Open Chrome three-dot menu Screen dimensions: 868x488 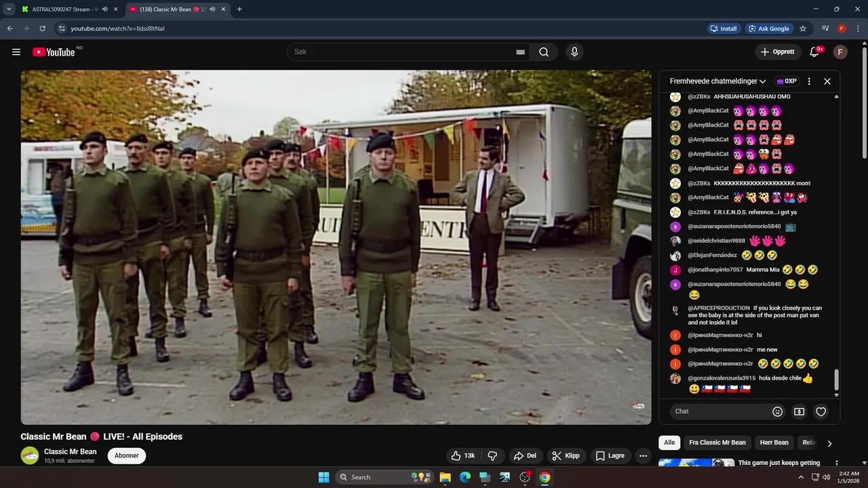[858, 28]
